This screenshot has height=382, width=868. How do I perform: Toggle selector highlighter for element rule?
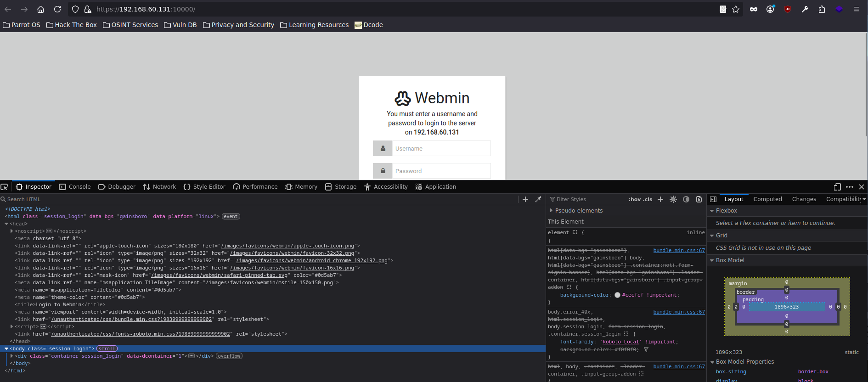[575, 232]
